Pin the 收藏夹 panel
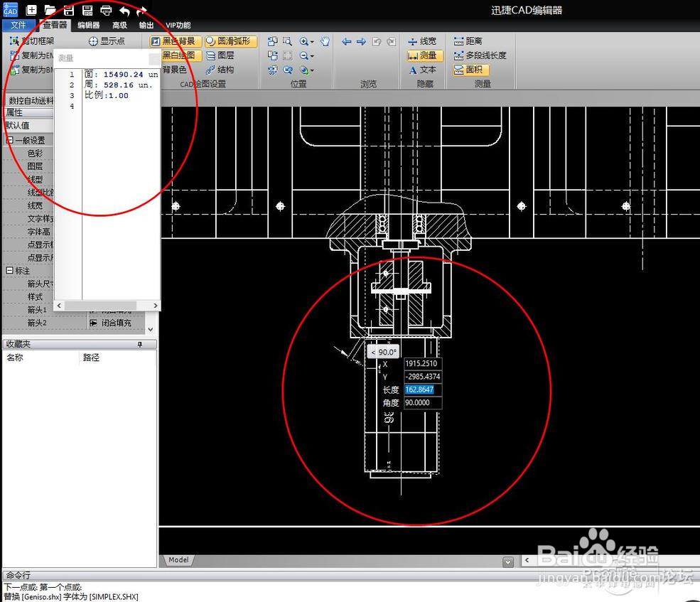 pos(140,344)
